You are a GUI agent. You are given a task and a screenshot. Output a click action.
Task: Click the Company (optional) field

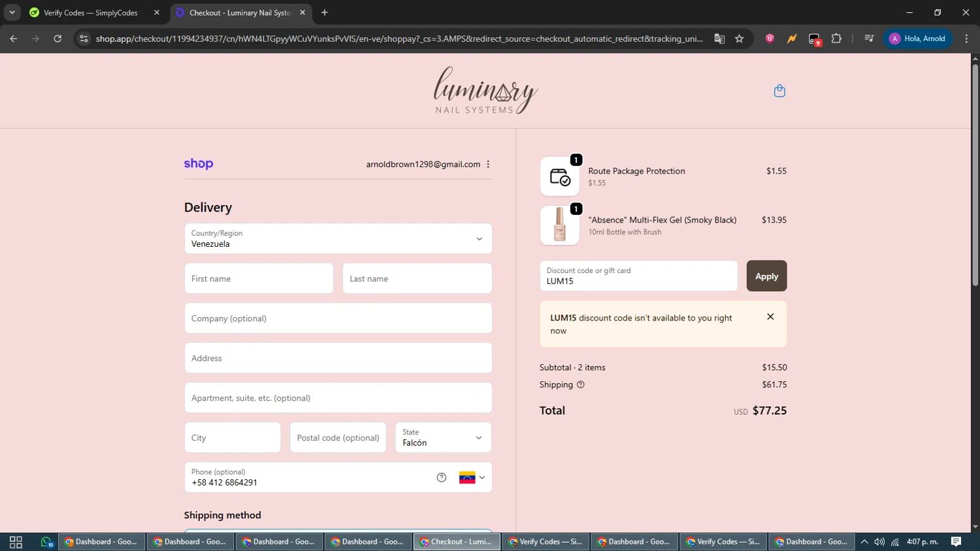click(x=338, y=319)
